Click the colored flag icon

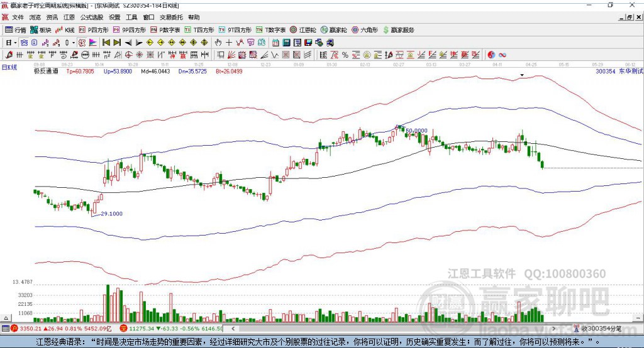pos(93,43)
